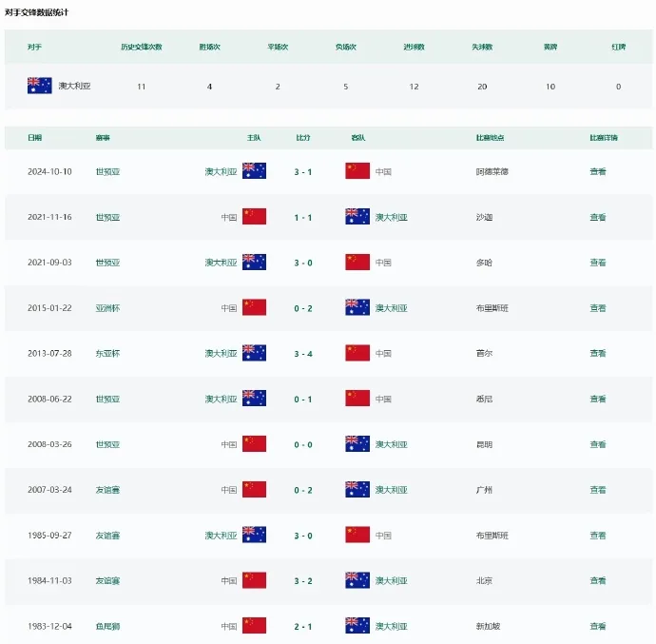This screenshot has height=644, width=656.
Task: Click Australia's flag in the 2008-03-26 match row
Action: (357, 444)
